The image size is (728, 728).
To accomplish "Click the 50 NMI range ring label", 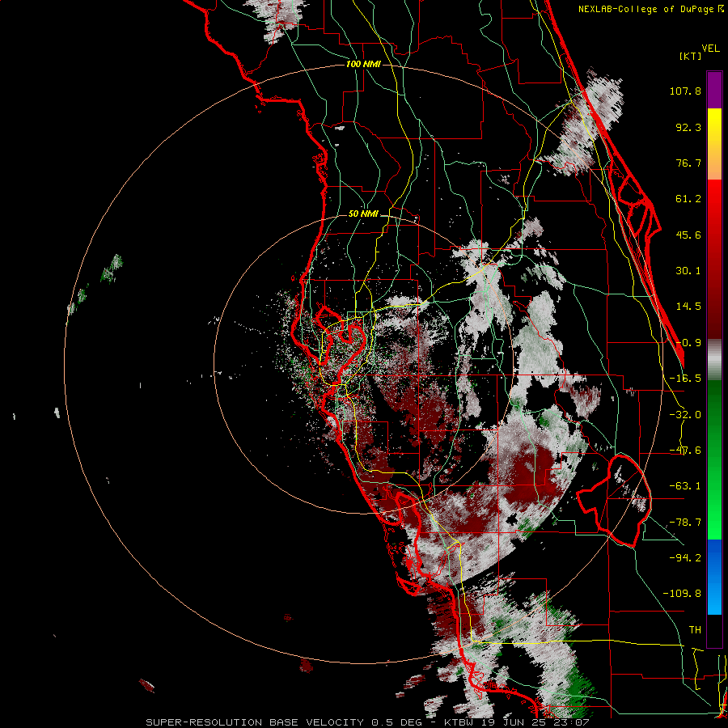I will click(363, 214).
